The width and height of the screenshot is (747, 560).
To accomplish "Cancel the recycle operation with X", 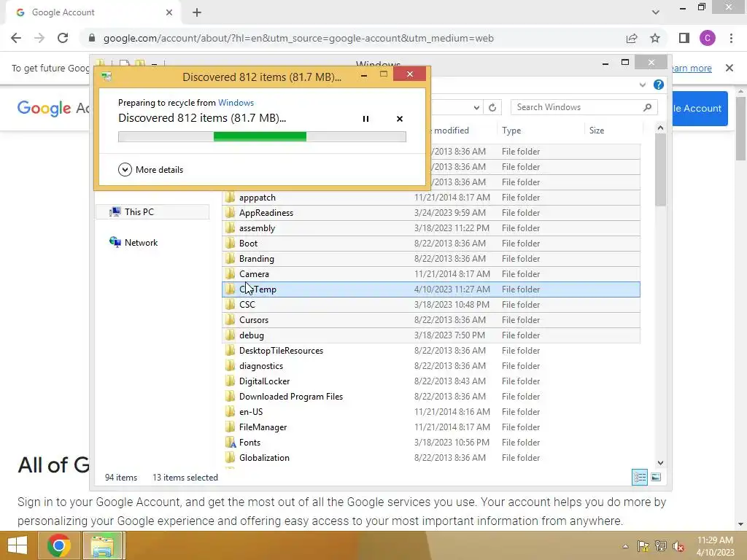I will click(400, 119).
